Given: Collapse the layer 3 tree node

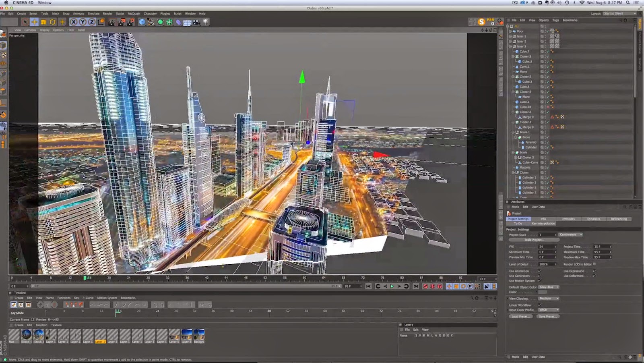Looking at the screenshot, I should [x=510, y=46].
